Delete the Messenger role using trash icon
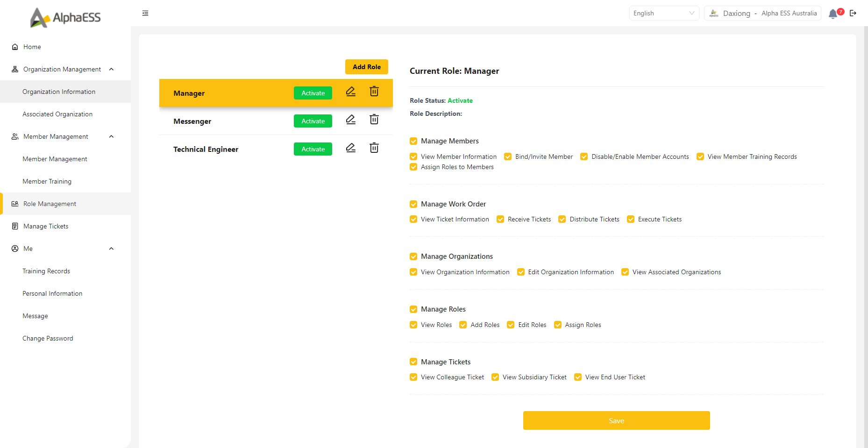The width and height of the screenshot is (868, 448). point(374,120)
